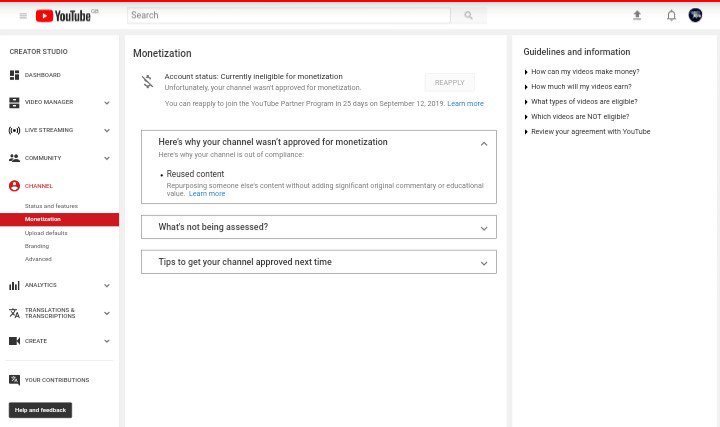The width and height of the screenshot is (720, 427).
Task: Click the Video Manager sidebar icon
Action: [14, 102]
